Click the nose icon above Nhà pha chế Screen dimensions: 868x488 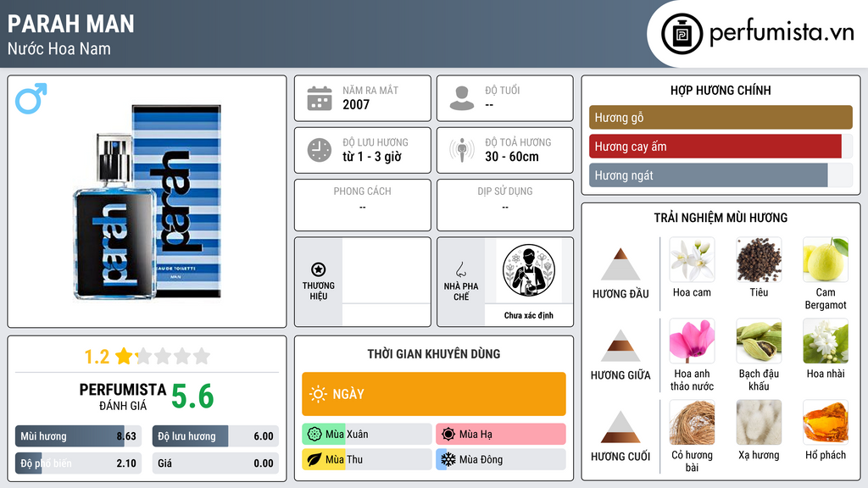460,269
